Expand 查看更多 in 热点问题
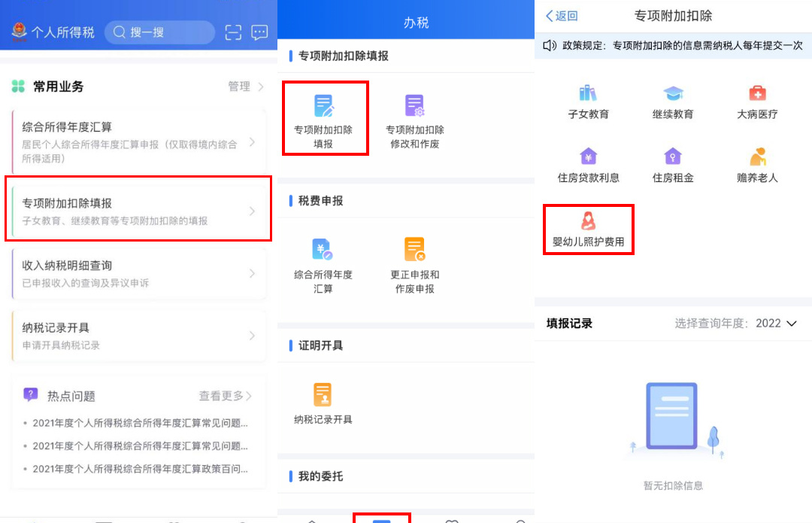This screenshot has height=523, width=812. pos(225,396)
